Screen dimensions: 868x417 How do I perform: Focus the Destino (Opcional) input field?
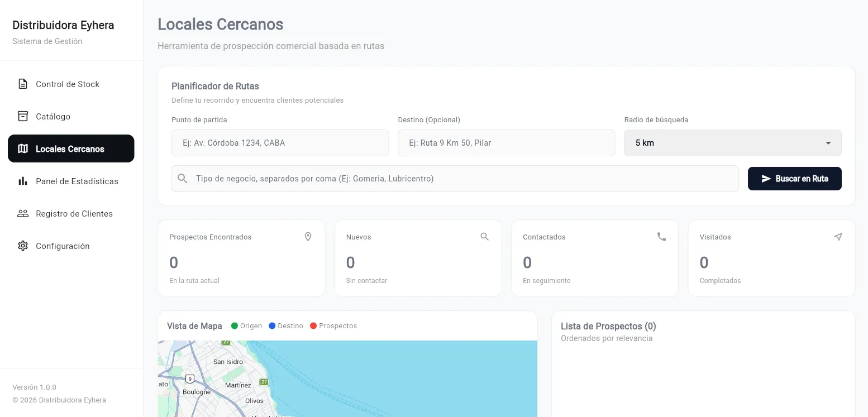pyautogui.click(x=506, y=143)
